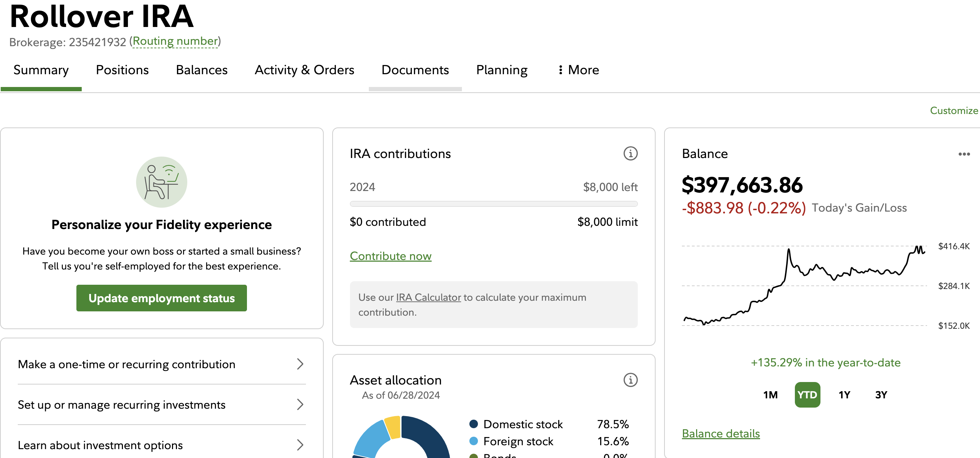This screenshot has width=980, height=458.
Task: Expand 'Set up or manage recurring investments' chevron
Action: 300,404
